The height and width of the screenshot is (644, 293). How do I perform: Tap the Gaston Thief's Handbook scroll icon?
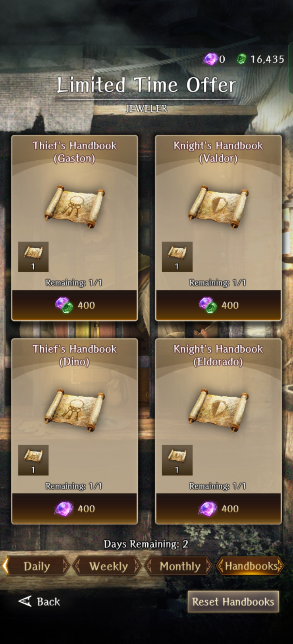tap(75, 207)
